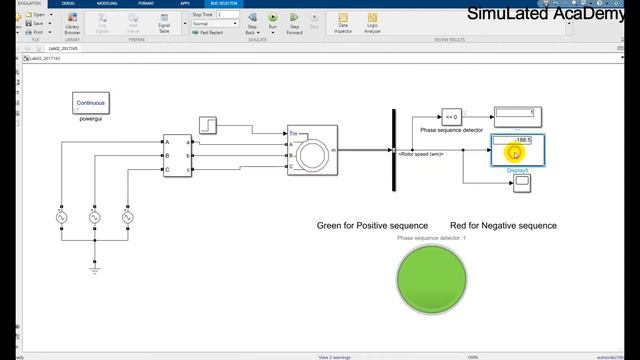Click the Open folder icon
The height and width of the screenshot is (360, 640).
29,14
